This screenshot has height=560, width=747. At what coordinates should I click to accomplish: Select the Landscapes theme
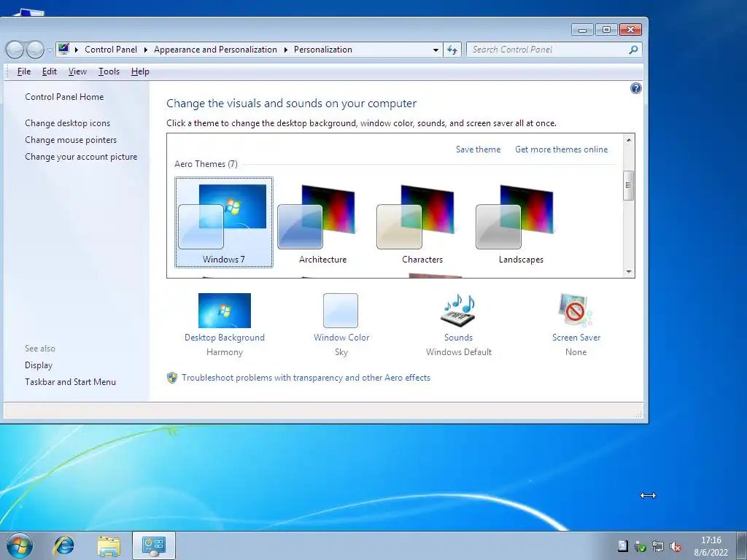pos(521,222)
